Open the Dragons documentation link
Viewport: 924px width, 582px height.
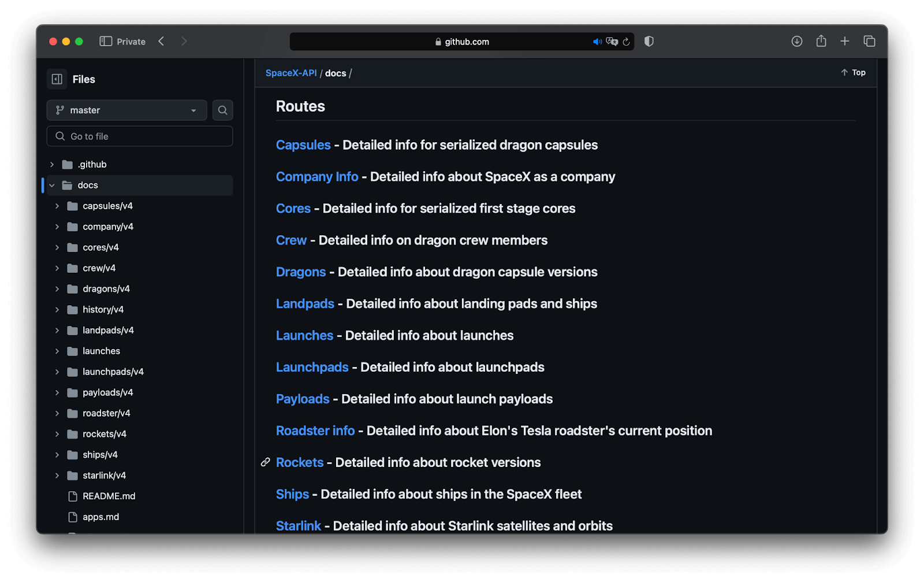click(301, 272)
